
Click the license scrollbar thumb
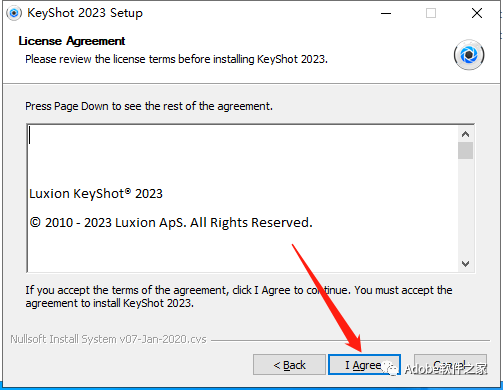pos(466,151)
